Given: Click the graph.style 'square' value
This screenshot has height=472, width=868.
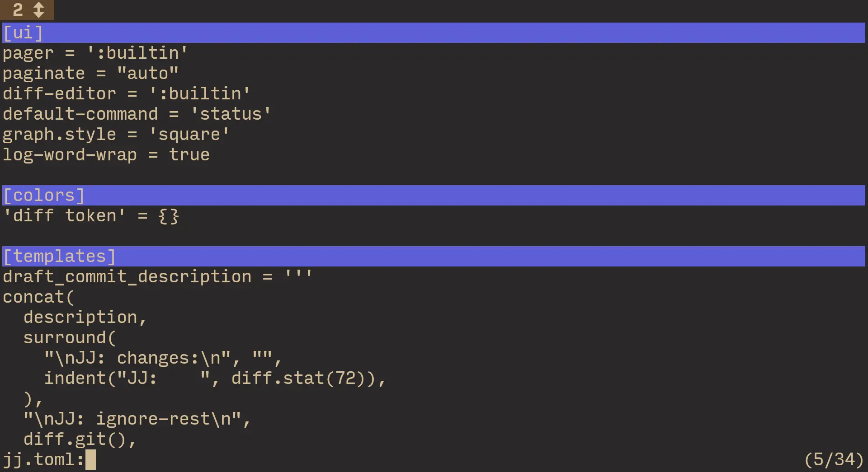Looking at the screenshot, I should point(189,135).
